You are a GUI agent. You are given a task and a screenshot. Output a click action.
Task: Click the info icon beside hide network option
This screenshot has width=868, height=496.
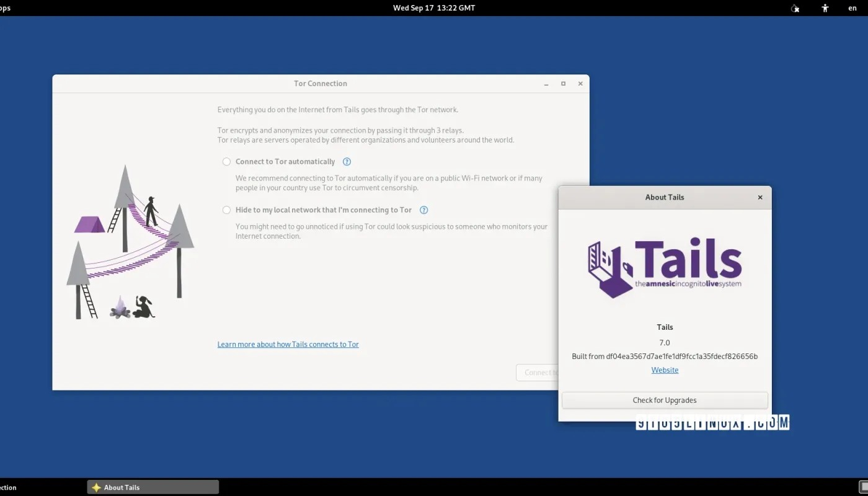click(423, 210)
